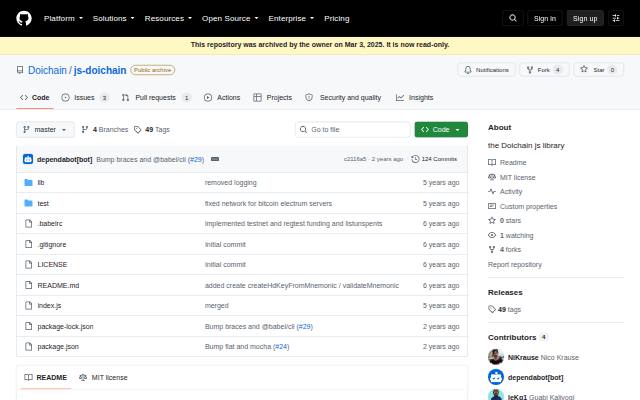Open the index.js file
640x400 pixels.
(49, 306)
